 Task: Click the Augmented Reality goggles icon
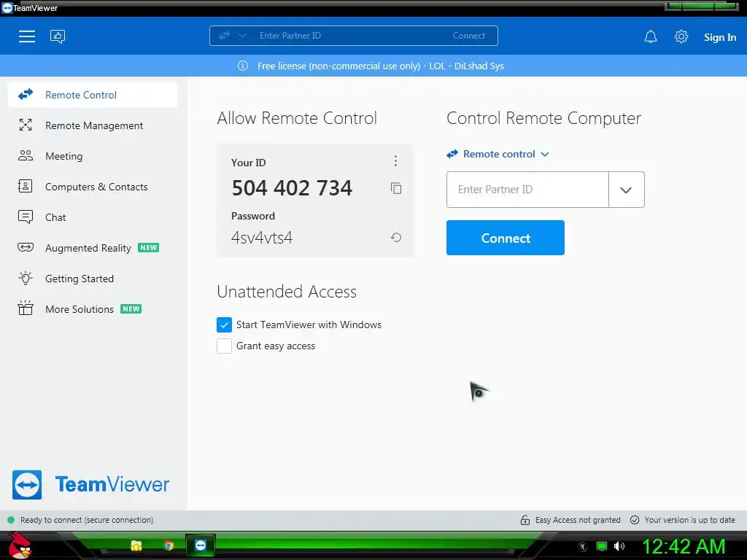point(26,247)
